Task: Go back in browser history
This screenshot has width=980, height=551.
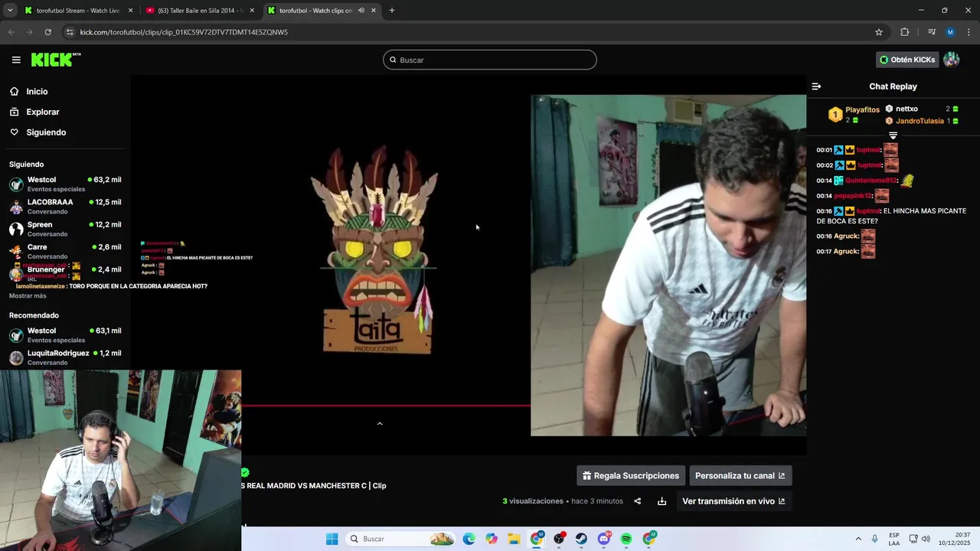Action: [x=11, y=32]
